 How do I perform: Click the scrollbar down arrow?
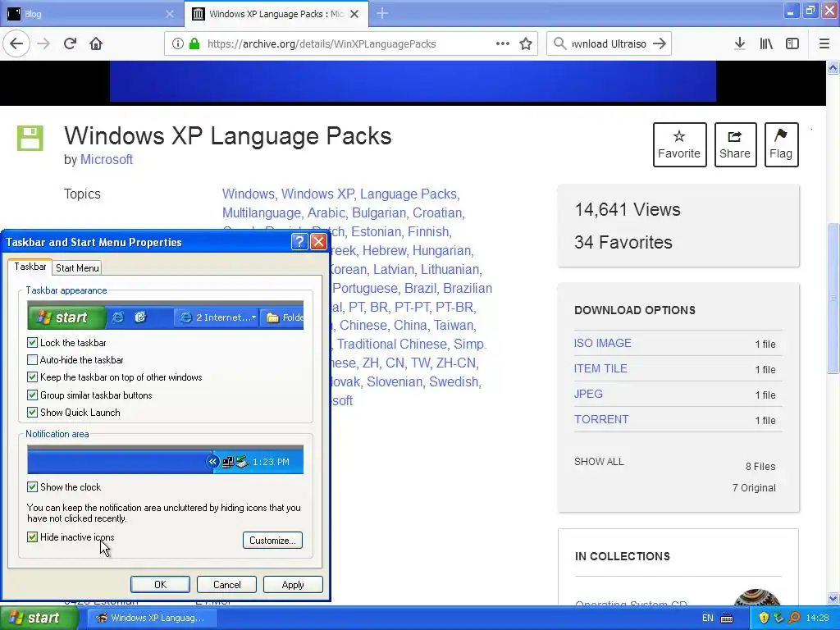tap(833, 598)
